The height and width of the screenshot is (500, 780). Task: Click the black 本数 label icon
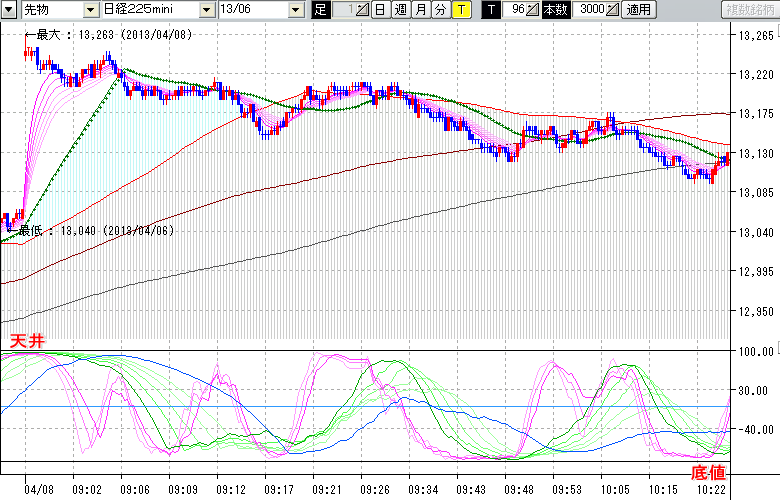(558, 10)
